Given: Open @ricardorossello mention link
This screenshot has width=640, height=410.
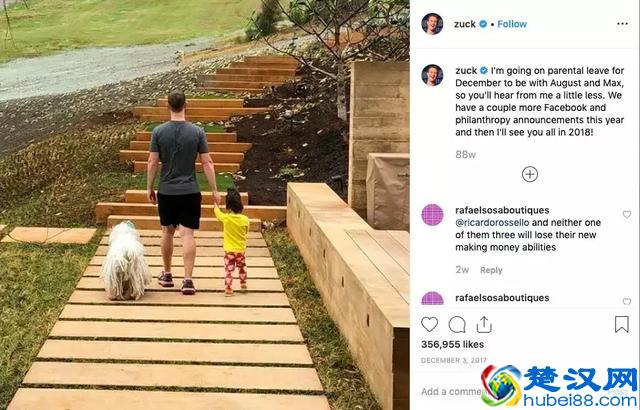Looking at the screenshot, I should click(492, 223).
